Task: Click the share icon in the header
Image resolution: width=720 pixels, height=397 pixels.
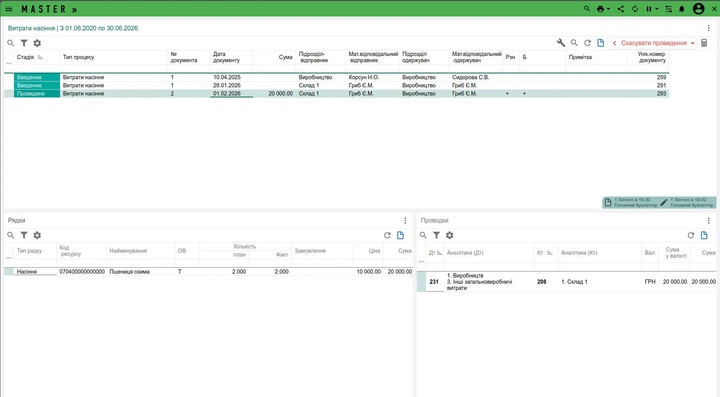Action: pyautogui.click(x=621, y=9)
